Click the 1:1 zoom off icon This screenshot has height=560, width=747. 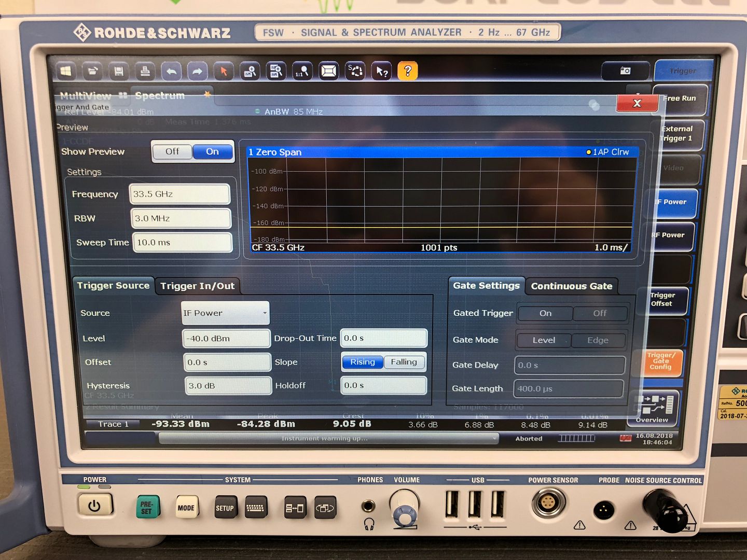(x=302, y=71)
